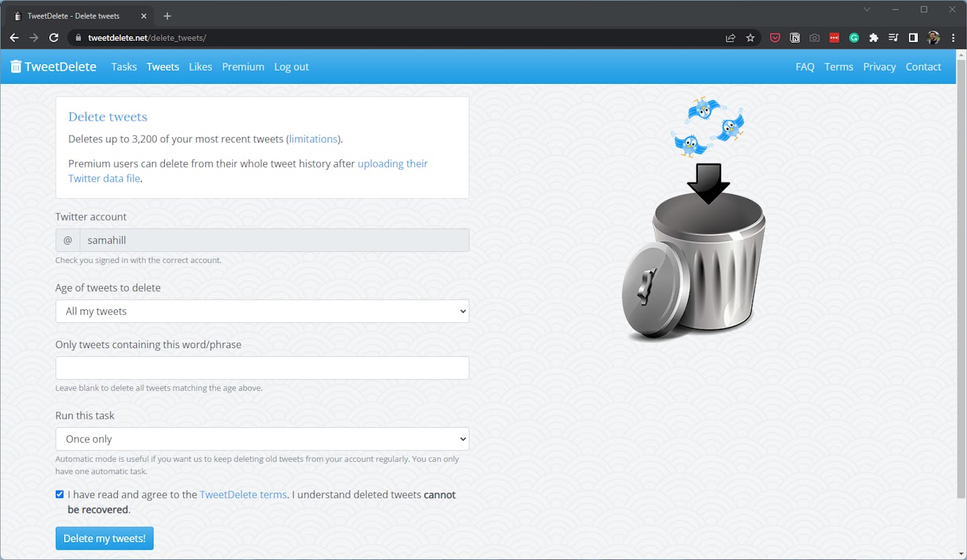Click the Grammarly extension icon

pyautogui.click(x=854, y=38)
